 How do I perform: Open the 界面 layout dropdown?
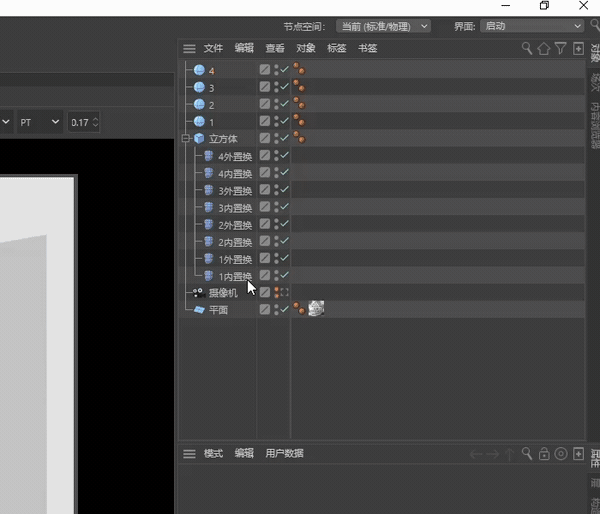coord(532,26)
